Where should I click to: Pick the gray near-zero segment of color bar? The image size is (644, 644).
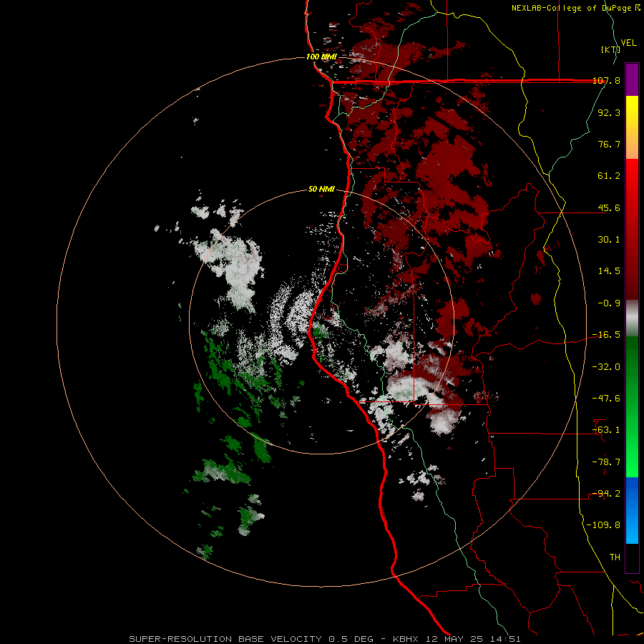point(632,318)
